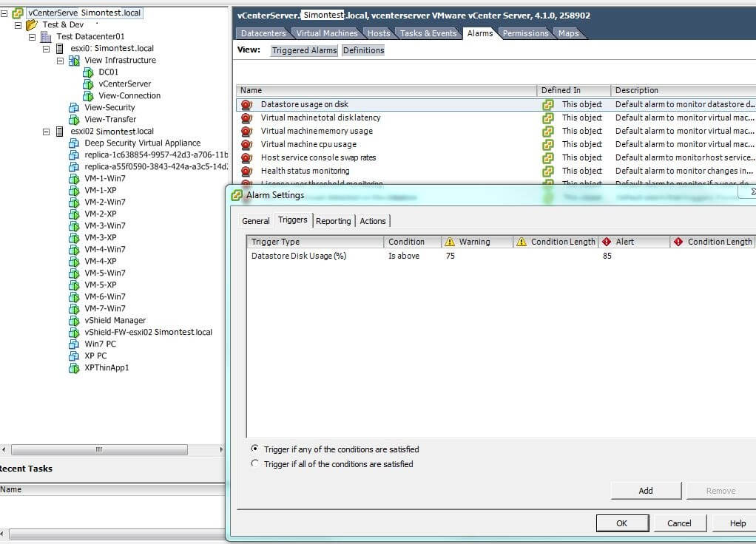Click the Deep Security Virtual Appliance icon

[74, 143]
